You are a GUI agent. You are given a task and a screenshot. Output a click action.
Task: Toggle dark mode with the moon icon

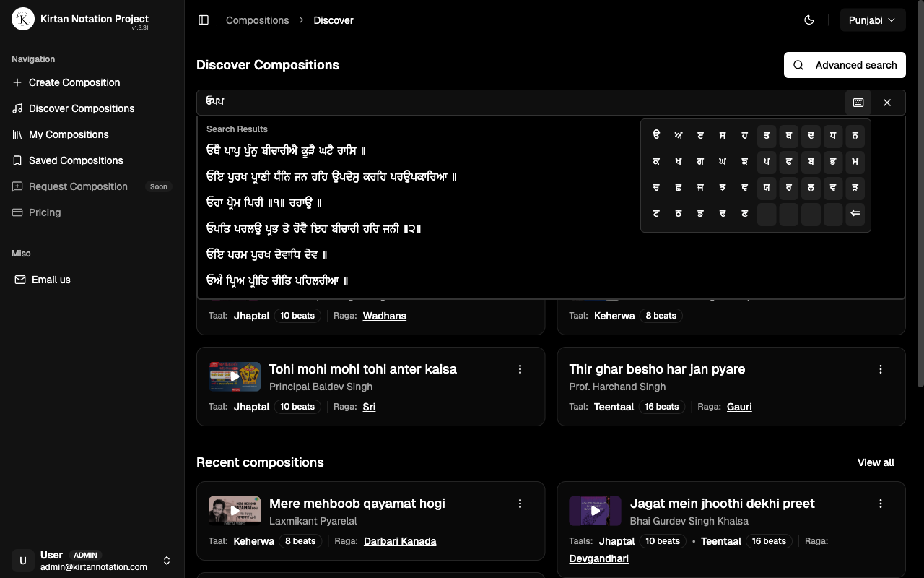[809, 20]
